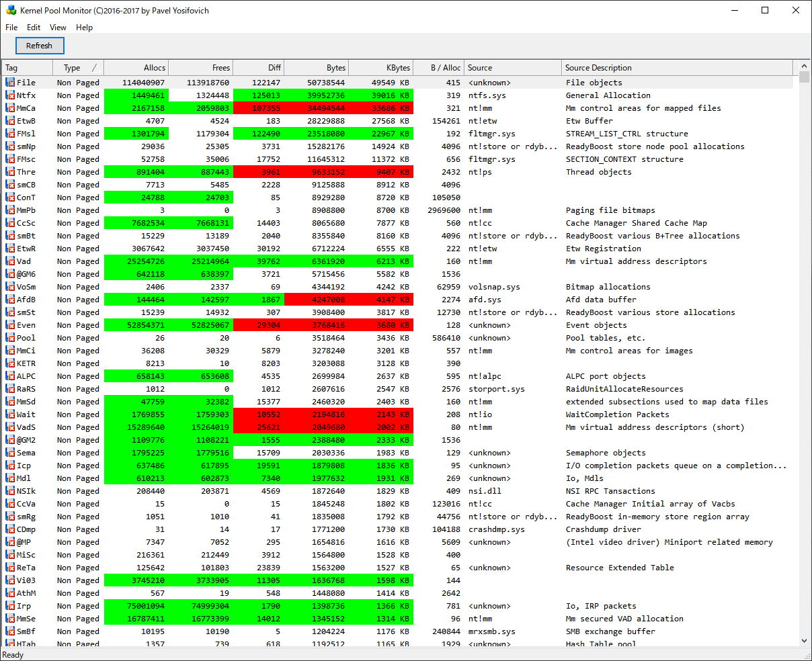Click the 'Thread objects' description
This screenshot has height=661, width=812.
(599, 172)
